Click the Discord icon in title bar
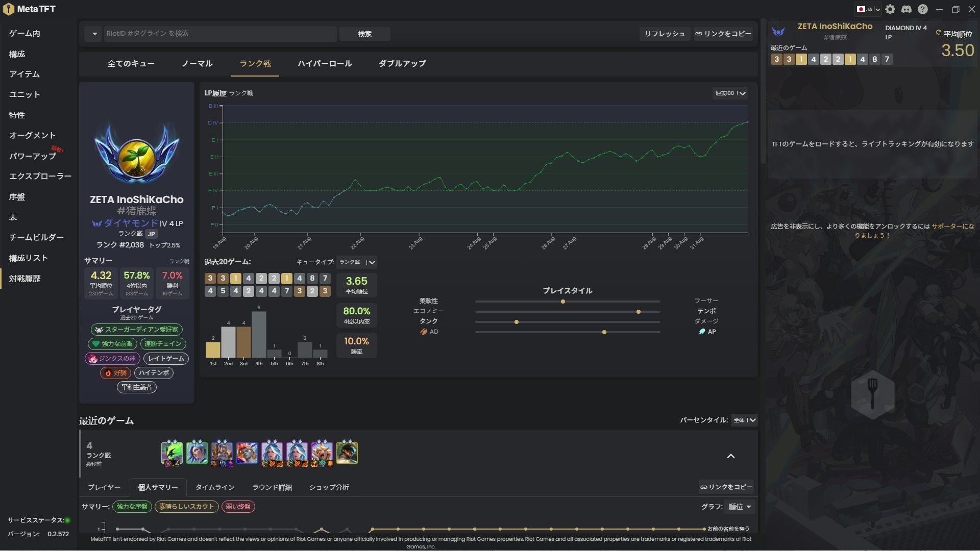Viewport: 980px width, 551px height. [x=906, y=9]
